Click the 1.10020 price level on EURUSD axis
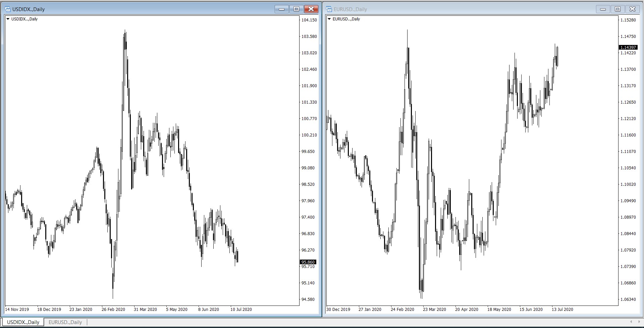The height and width of the screenshot is (328, 644). 628,184
